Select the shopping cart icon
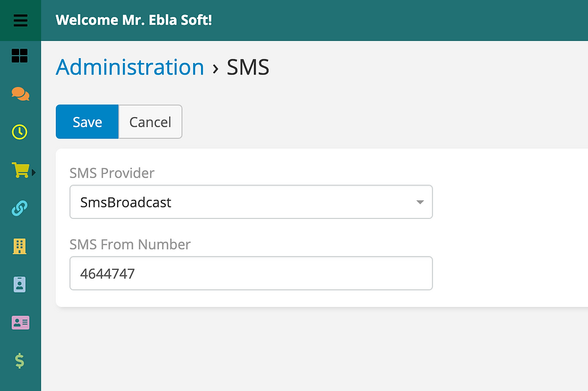The width and height of the screenshot is (588, 391). coord(20,170)
